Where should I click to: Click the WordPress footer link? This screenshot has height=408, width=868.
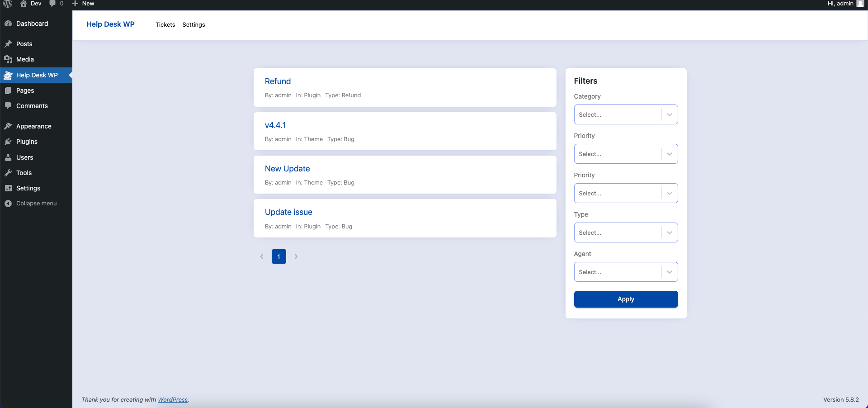tap(173, 400)
